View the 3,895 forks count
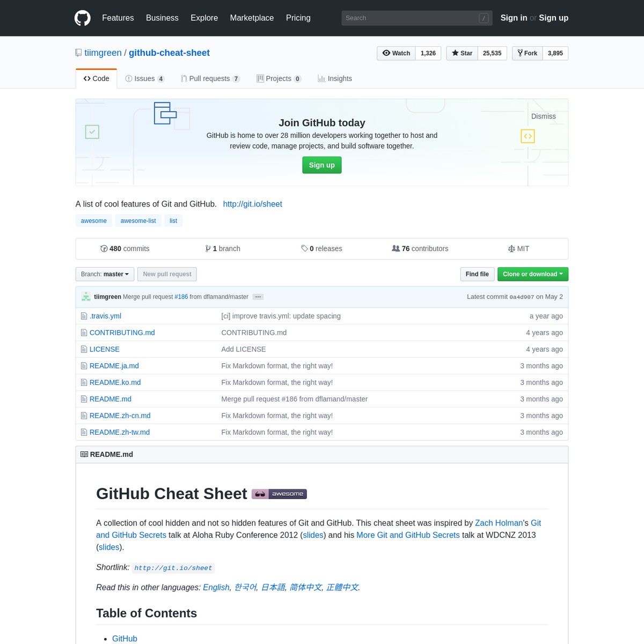Image resolution: width=644 pixels, height=644 pixels. pos(555,53)
